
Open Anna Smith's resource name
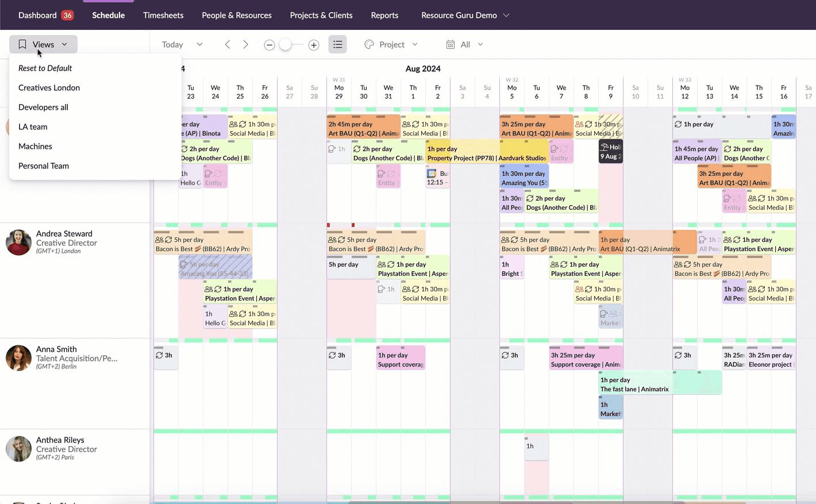click(x=56, y=349)
